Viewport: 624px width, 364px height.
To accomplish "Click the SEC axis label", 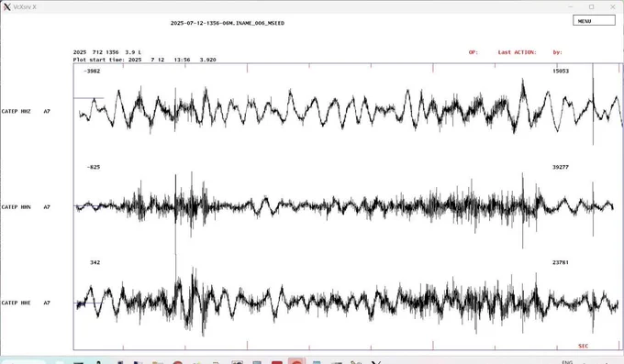I will pyautogui.click(x=583, y=346).
